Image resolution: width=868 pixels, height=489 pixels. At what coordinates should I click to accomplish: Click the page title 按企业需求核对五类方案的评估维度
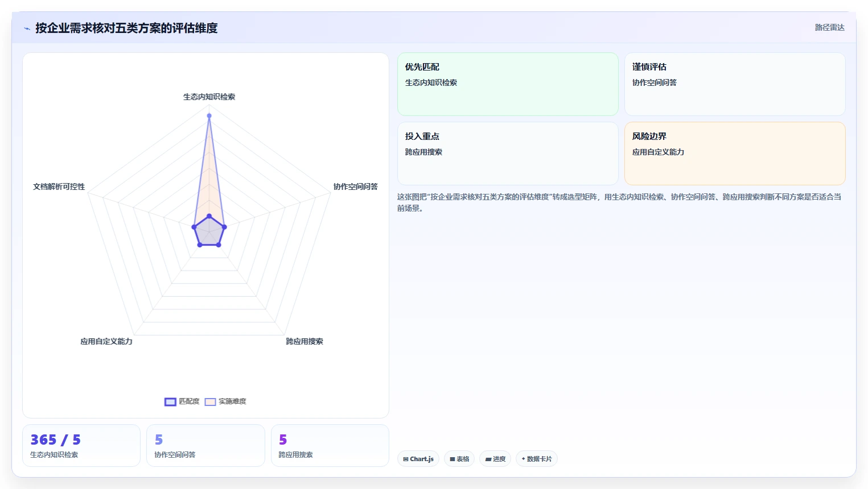click(x=126, y=28)
